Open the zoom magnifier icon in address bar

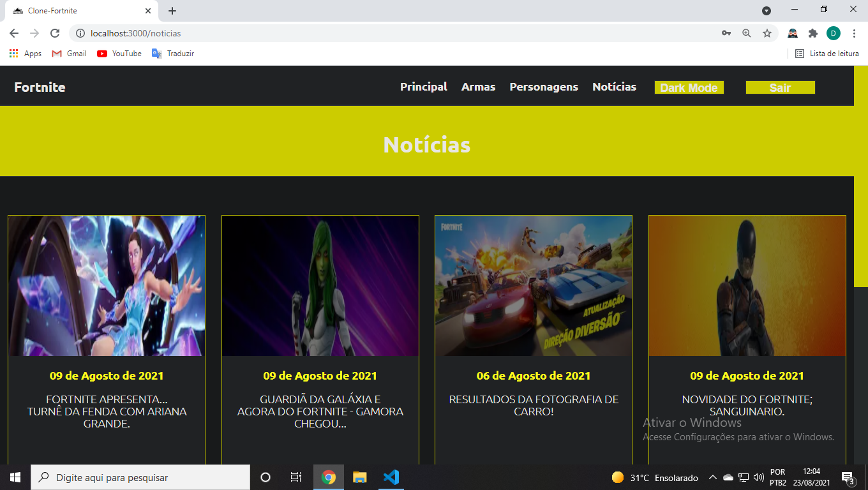coord(747,33)
